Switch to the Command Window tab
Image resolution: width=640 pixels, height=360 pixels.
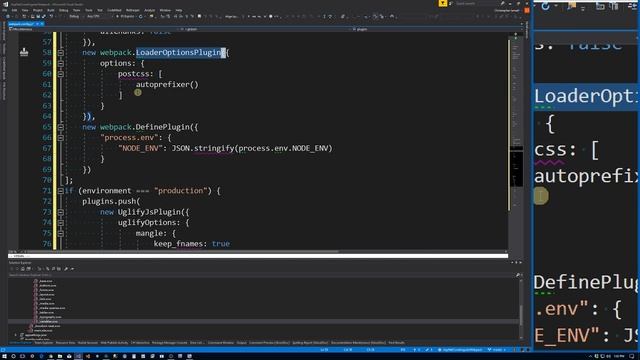pos(221,343)
